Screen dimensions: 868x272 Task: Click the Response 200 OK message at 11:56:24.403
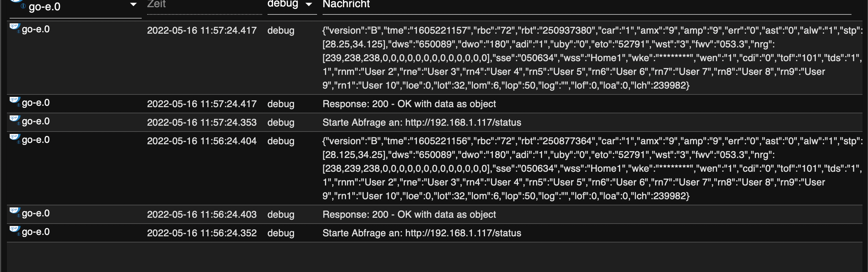point(409,215)
